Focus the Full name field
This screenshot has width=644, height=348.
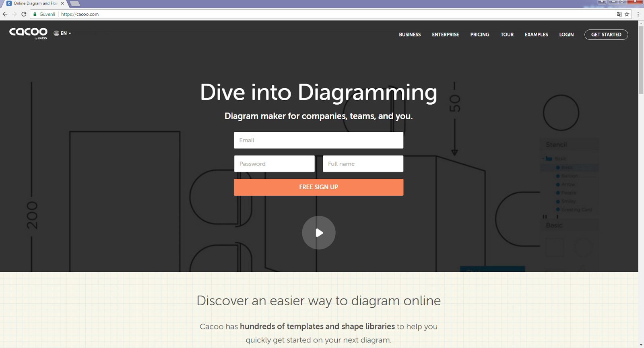tap(363, 164)
